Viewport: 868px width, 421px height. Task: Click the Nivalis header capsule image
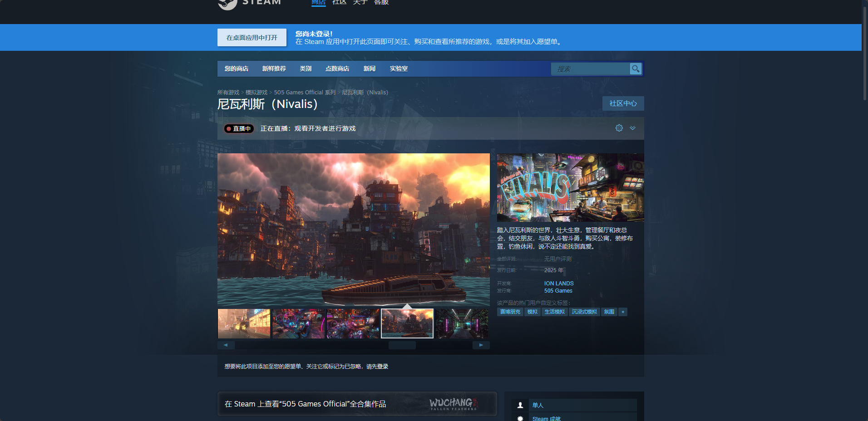[x=571, y=187]
